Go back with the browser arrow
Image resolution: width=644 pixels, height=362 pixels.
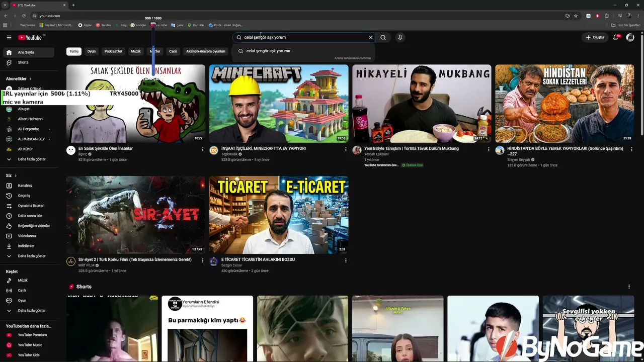pyautogui.click(x=6, y=16)
